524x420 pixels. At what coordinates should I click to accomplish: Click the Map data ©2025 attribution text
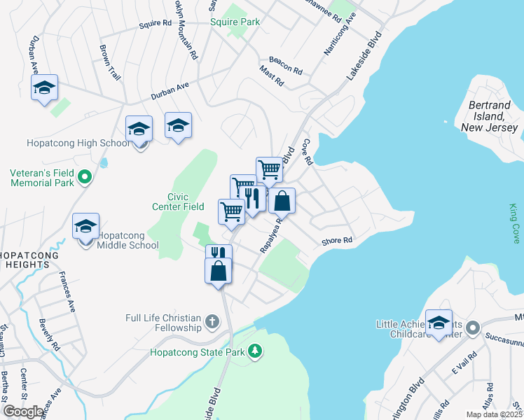pos(495,414)
